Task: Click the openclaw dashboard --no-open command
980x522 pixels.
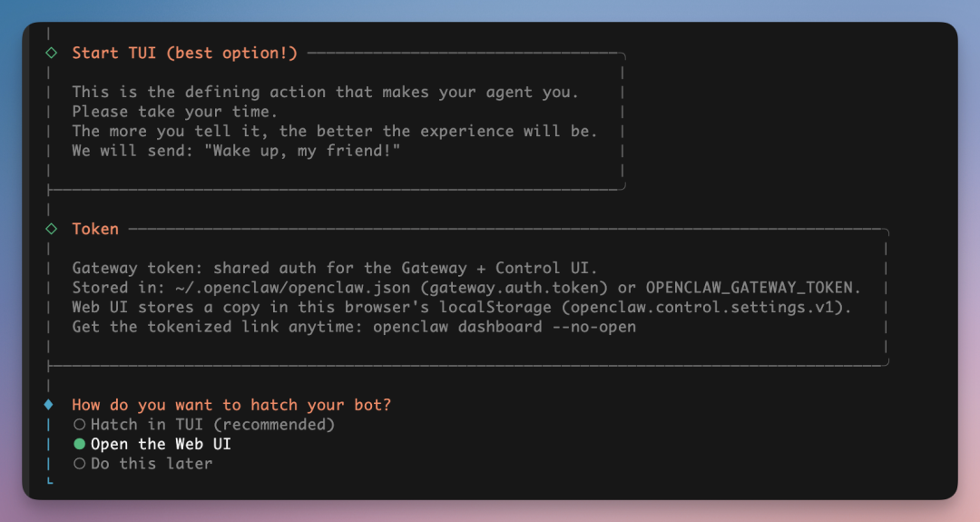Action: [x=505, y=327]
